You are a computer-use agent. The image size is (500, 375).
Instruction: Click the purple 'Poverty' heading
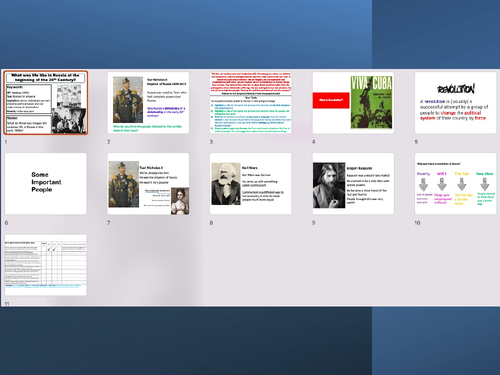pyautogui.click(x=423, y=174)
